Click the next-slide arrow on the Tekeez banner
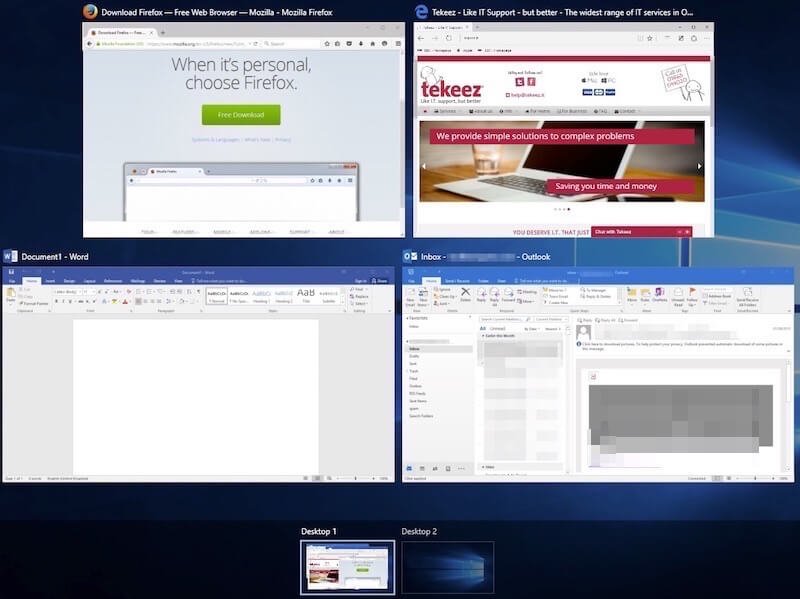Image resolution: width=800 pixels, height=599 pixels. [x=699, y=166]
